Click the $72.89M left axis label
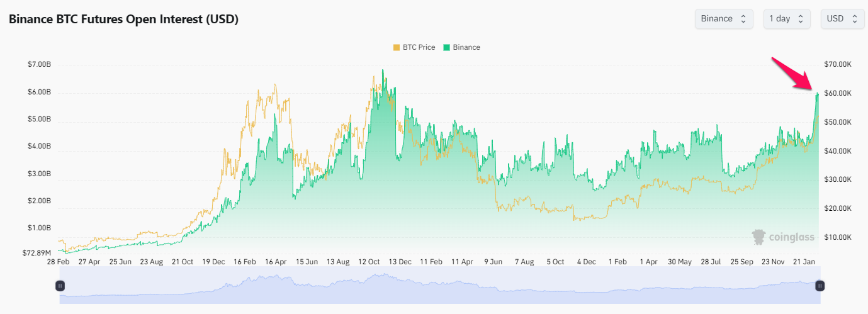868x314 pixels. coord(37,253)
